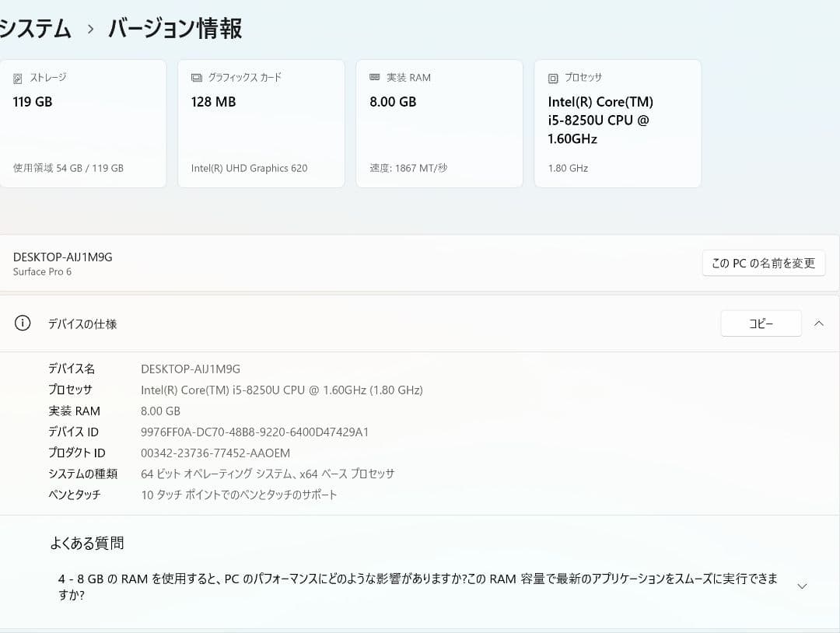Click この PC の名前を変更 button

point(763,263)
